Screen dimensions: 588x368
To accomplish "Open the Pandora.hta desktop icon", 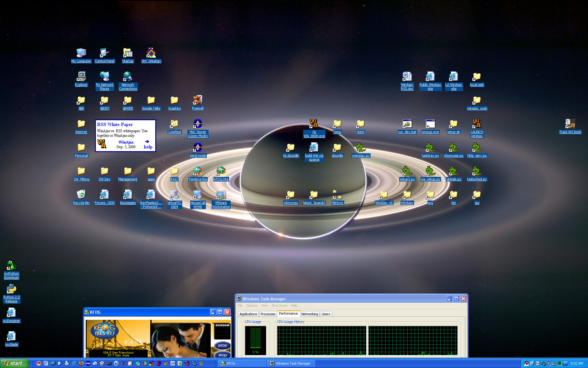I will pos(198,171).
